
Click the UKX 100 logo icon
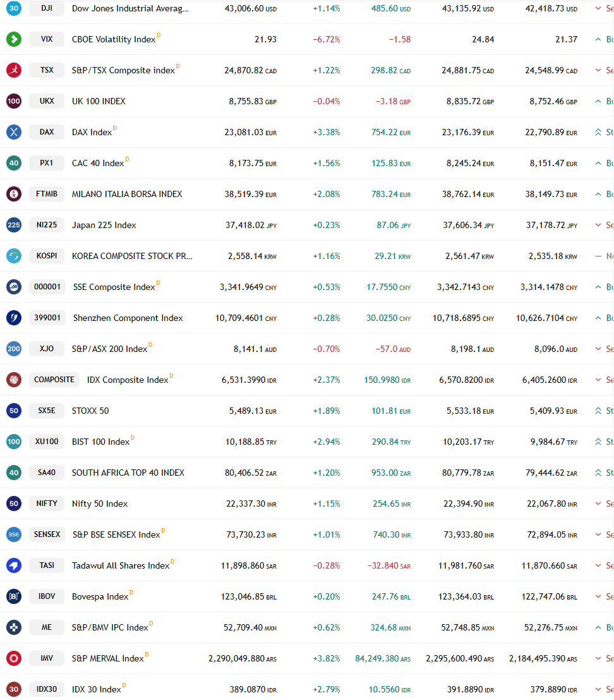[x=14, y=101]
